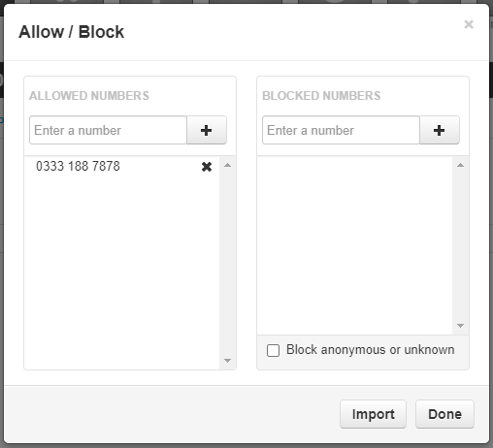Click the BLOCKED NUMBERS heading
Image resolution: width=493 pixels, height=448 pixels.
point(321,96)
